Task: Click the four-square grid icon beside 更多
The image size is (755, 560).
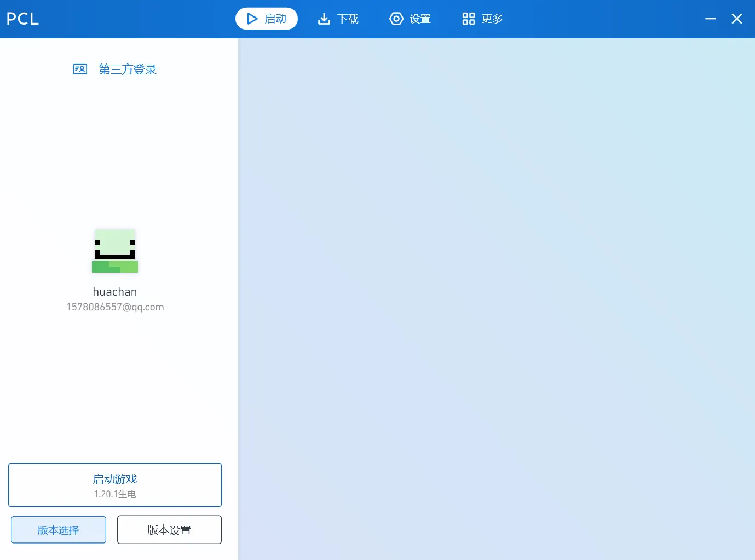Action: point(468,19)
